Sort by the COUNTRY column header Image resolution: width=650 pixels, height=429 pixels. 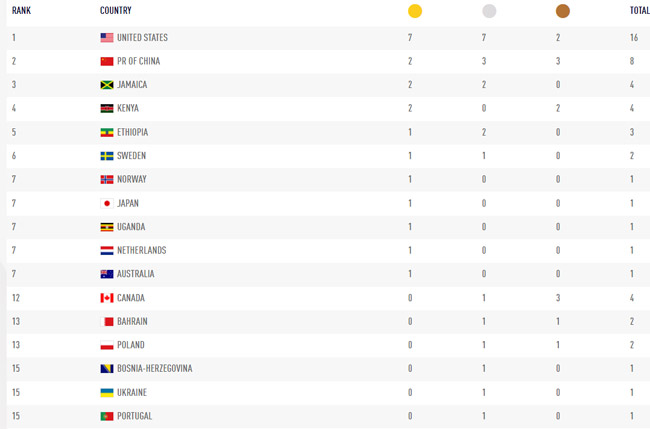[116, 11]
